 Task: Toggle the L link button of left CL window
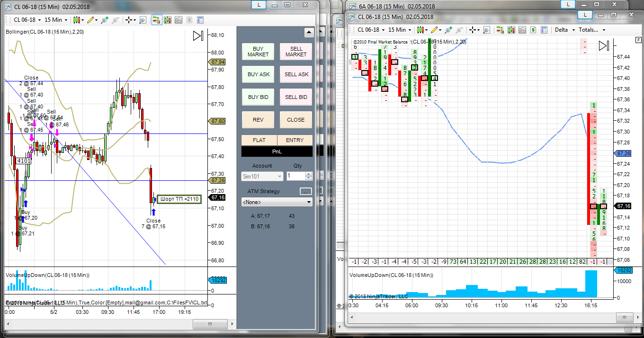(259, 4)
